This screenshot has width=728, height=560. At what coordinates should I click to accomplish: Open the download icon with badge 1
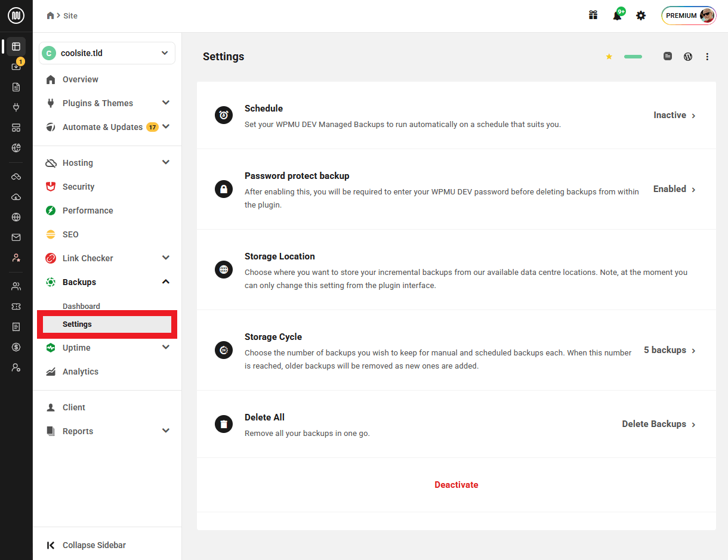pyautogui.click(x=16, y=66)
